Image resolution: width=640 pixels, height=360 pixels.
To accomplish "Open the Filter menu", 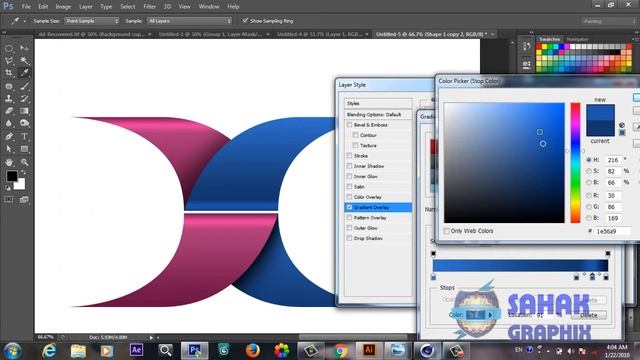I will [x=149, y=7].
